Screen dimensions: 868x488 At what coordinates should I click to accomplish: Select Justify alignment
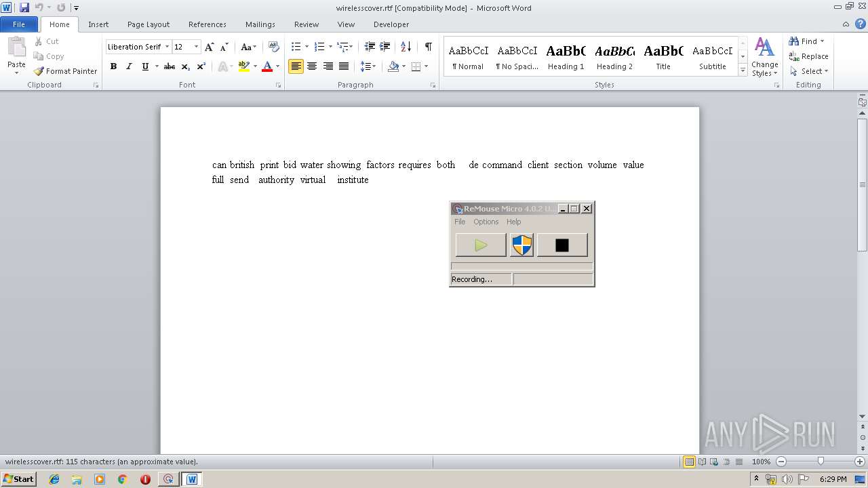(344, 66)
